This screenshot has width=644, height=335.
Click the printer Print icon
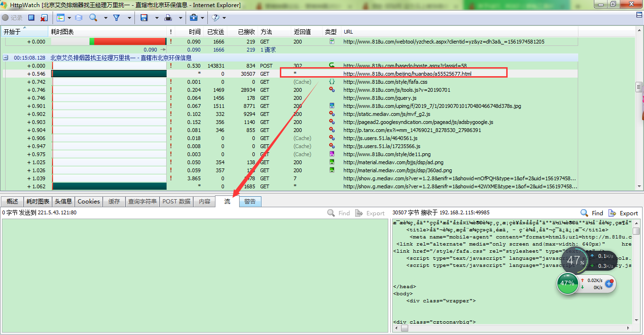coord(168,18)
